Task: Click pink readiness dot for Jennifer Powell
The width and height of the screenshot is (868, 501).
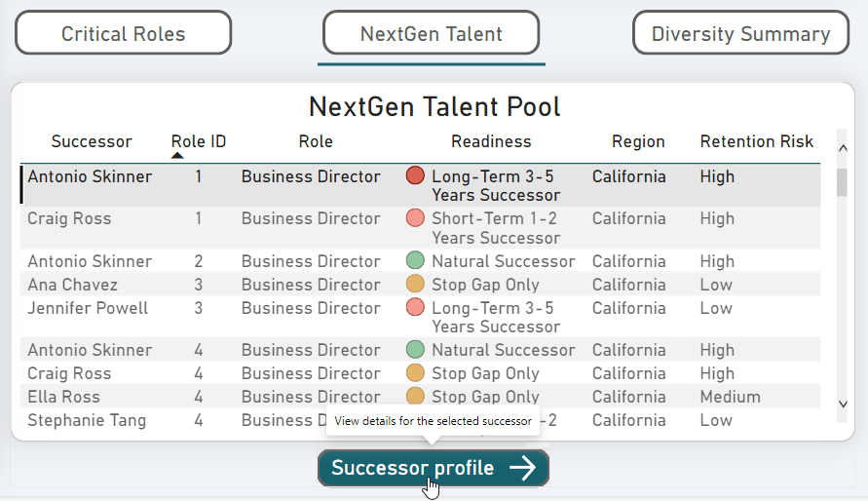Action: point(415,308)
